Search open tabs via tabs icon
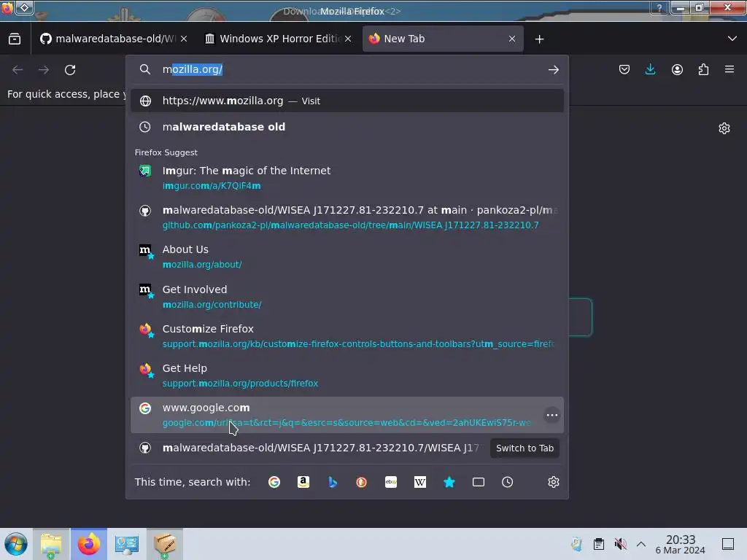The image size is (747, 560). click(x=479, y=482)
